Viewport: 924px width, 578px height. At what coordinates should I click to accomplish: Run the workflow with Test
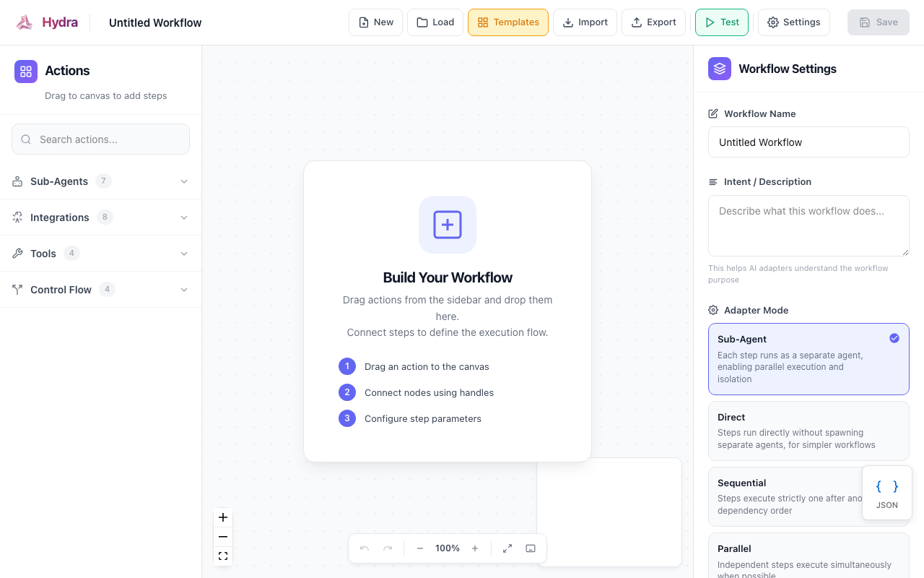coord(722,22)
